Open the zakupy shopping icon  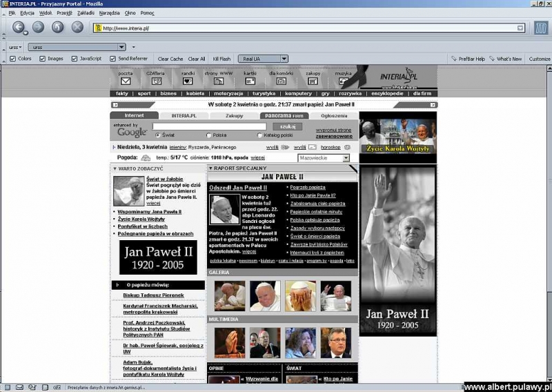click(x=313, y=81)
